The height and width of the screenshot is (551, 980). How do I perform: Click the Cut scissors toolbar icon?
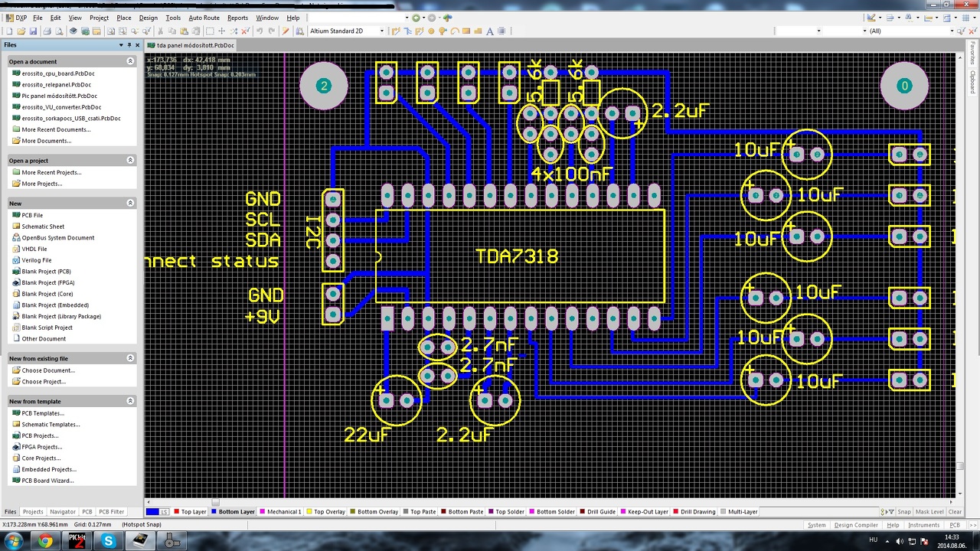[160, 31]
